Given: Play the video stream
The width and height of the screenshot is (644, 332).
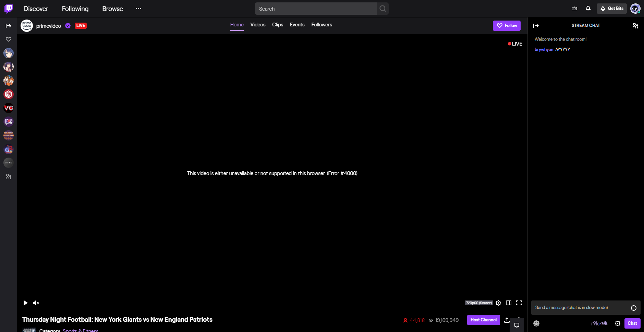Looking at the screenshot, I should click(x=25, y=303).
